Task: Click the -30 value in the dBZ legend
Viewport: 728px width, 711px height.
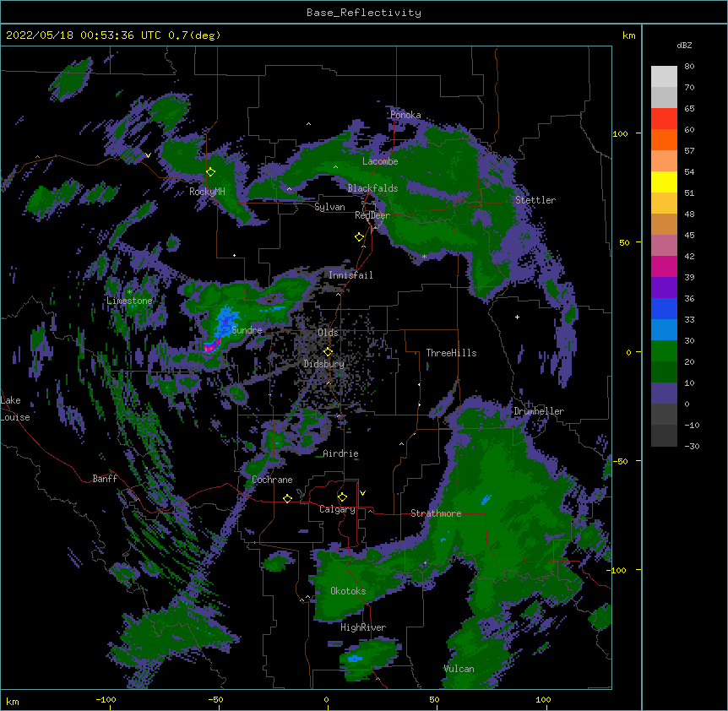Action: coord(692,446)
